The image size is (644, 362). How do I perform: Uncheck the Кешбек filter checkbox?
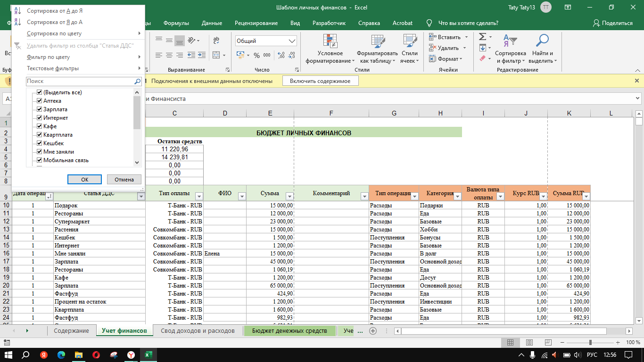[40, 143]
